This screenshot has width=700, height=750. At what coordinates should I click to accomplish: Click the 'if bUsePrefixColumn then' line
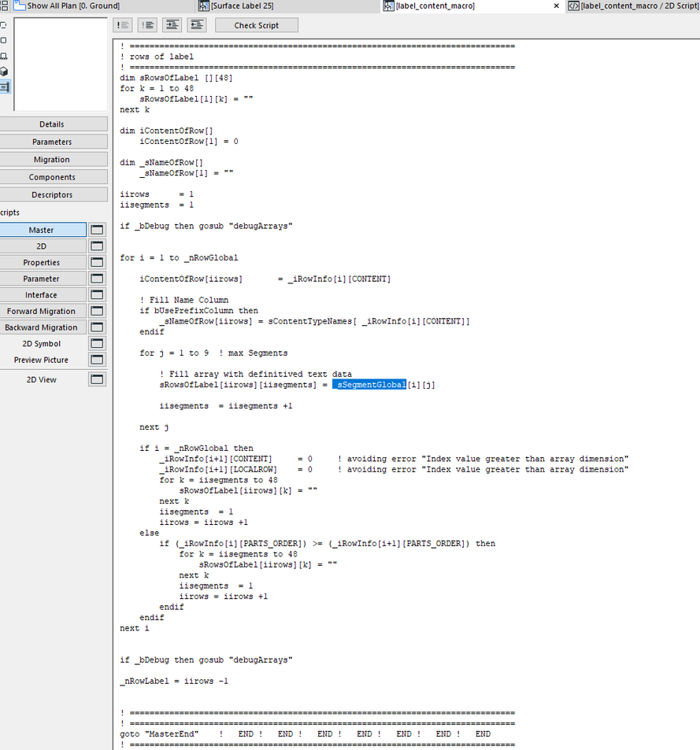[x=199, y=311]
